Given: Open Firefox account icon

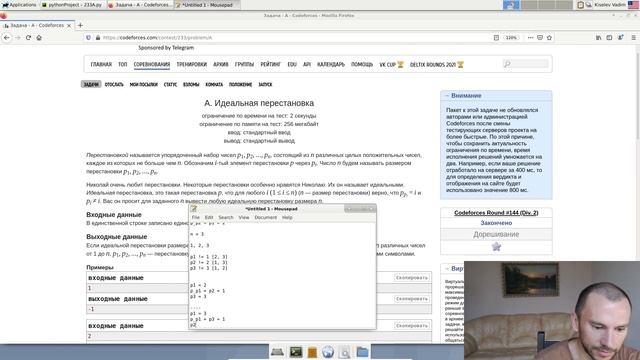Looking at the screenshot, I should click(620, 38).
